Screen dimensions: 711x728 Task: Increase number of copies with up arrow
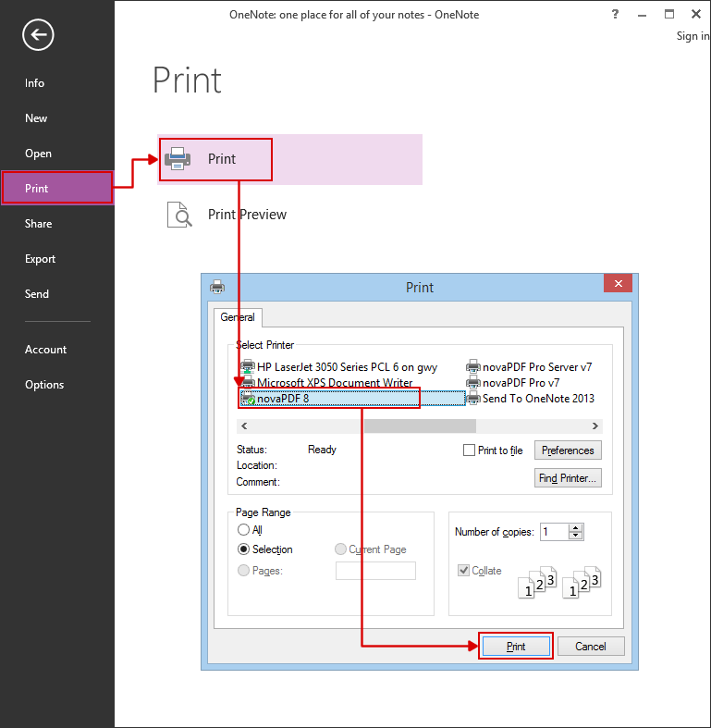tap(575, 528)
